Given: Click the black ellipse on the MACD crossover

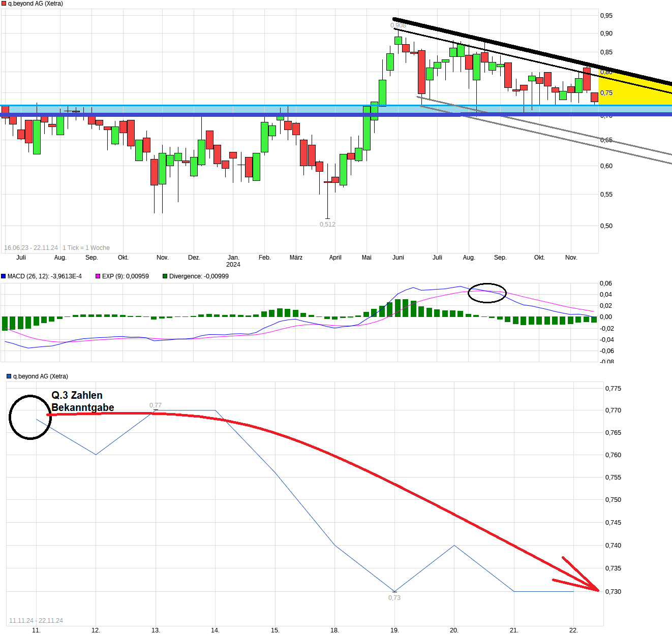Looking at the screenshot, I should (x=487, y=293).
